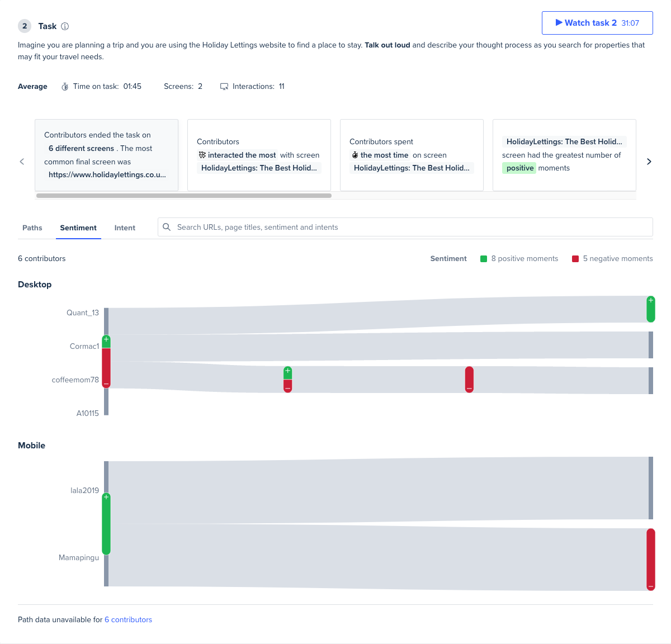Toggle the red sentiment pill at Mamapingu's path end

coord(651,559)
